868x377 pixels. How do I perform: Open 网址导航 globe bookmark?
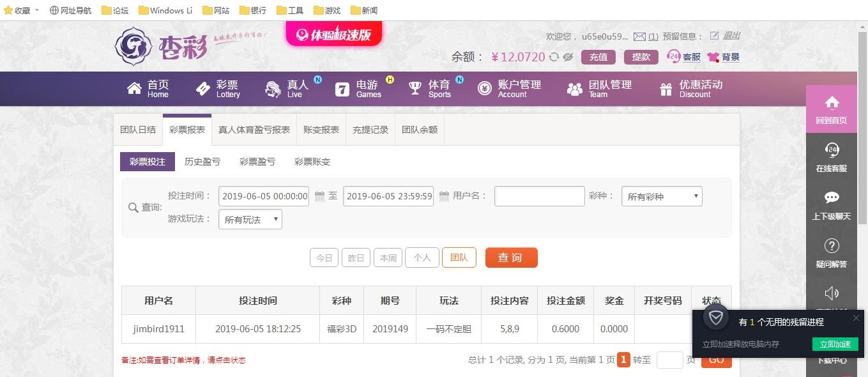[70, 10]
